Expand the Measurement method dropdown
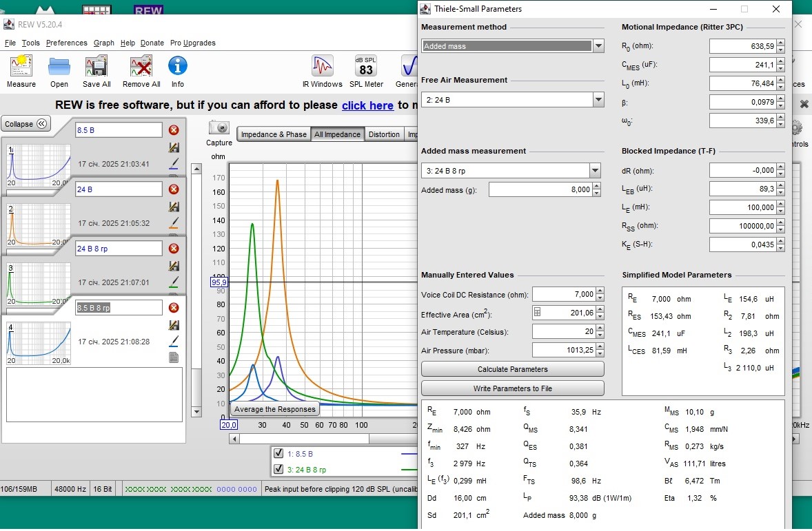812x531 pixels. pyautogui.click(x=598, y=46)
